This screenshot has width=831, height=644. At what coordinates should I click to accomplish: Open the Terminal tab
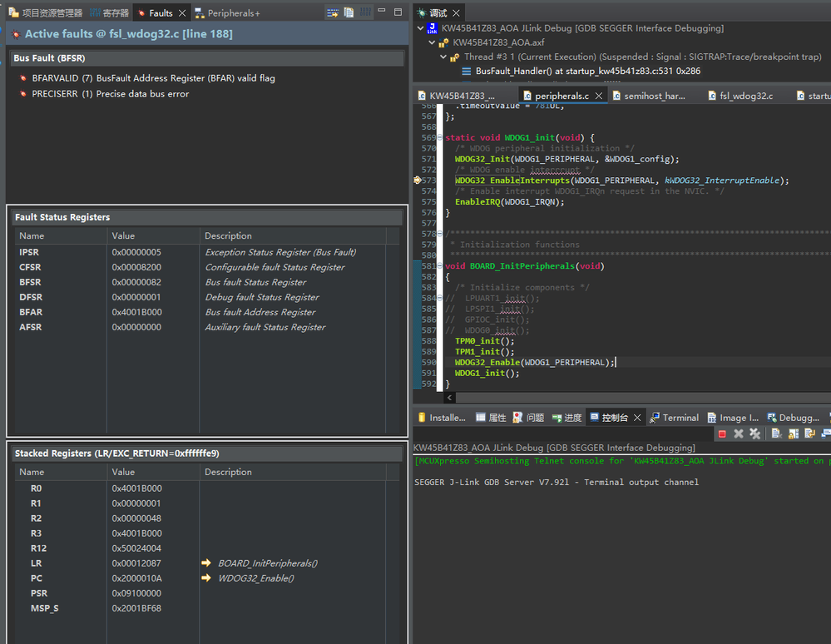pos(680,418)
